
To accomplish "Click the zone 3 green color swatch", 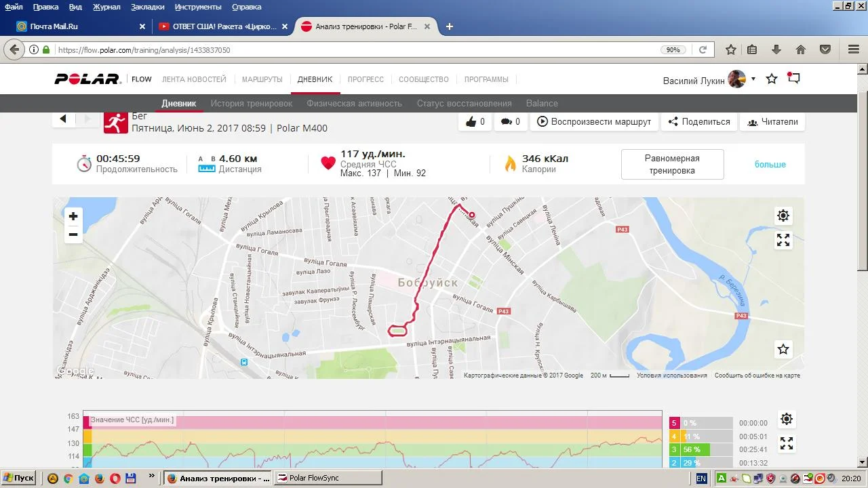I will (674, 449).
